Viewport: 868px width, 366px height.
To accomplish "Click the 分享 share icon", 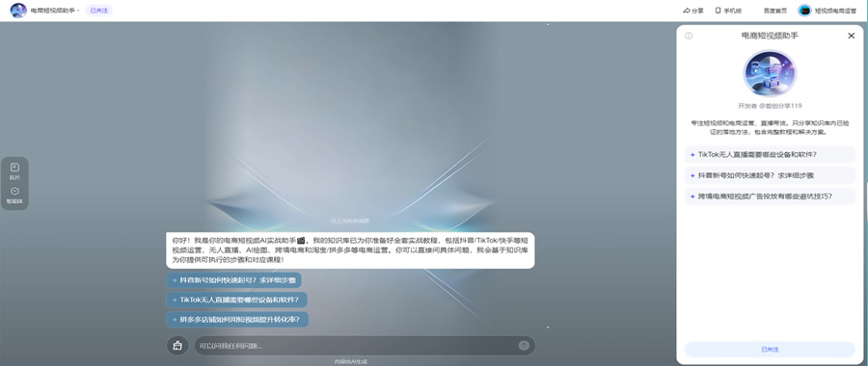I will click(x=693, y=11).
